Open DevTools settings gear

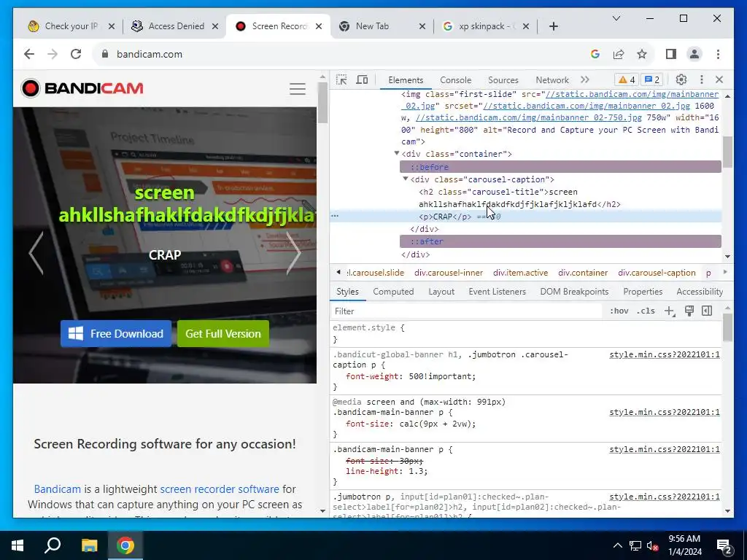[x=681, y=79]
